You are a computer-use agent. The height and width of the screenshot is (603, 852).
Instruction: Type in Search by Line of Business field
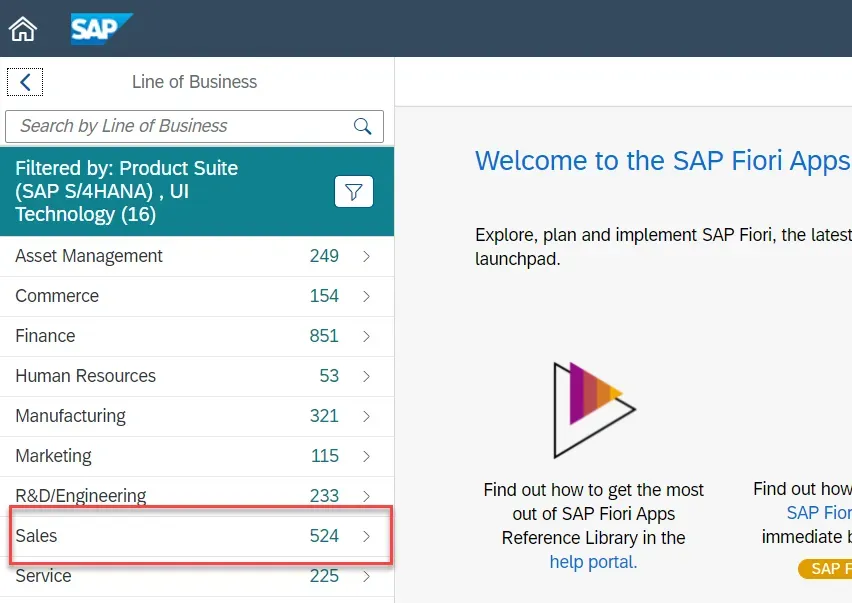(x=180, y=126)
